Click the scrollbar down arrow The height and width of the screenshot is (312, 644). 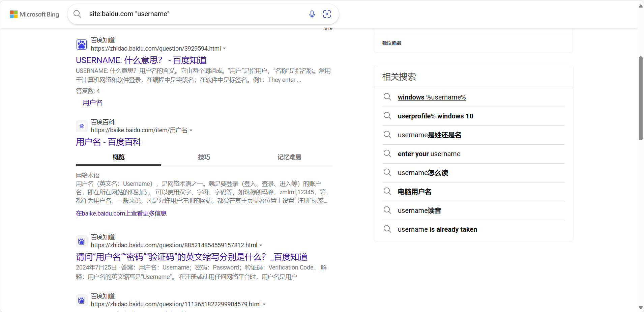click(641, 308)
